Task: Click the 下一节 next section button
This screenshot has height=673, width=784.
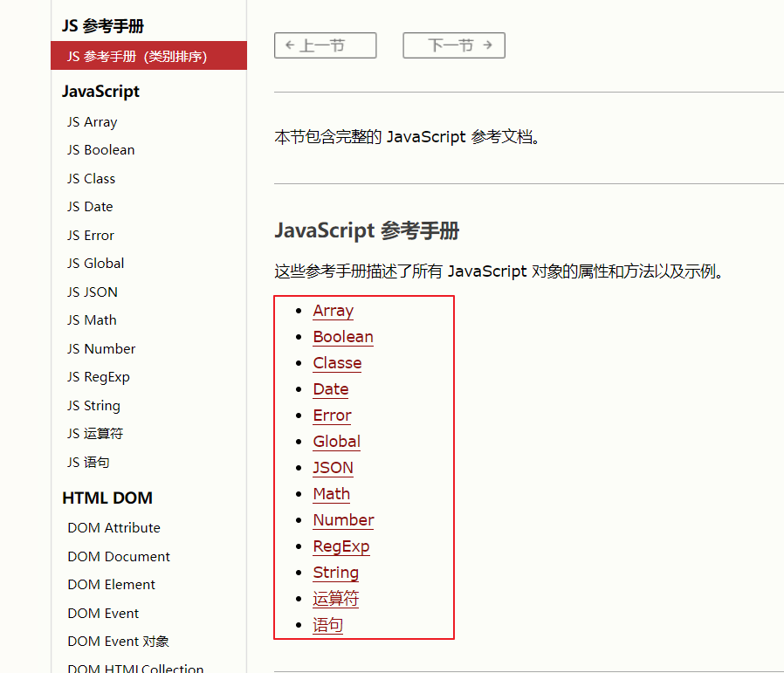Action: (453, 45)
